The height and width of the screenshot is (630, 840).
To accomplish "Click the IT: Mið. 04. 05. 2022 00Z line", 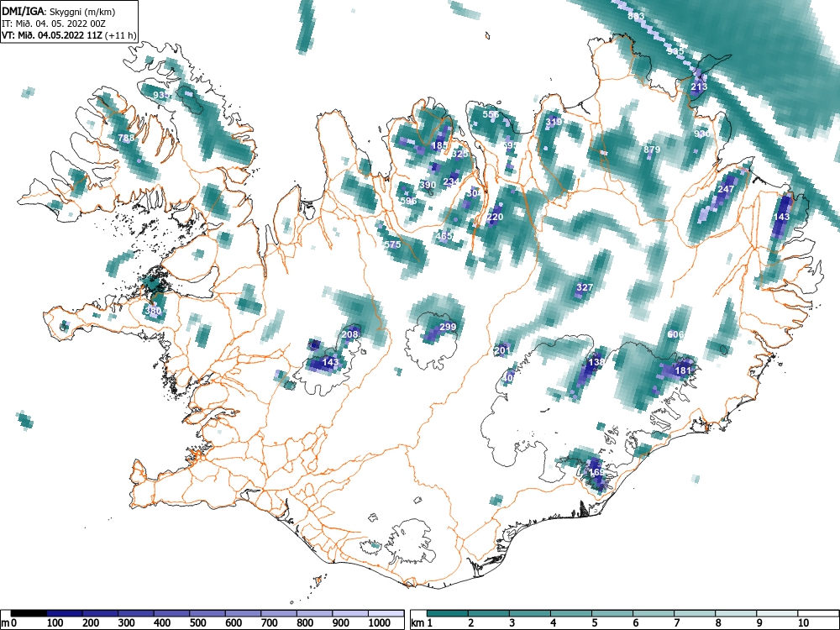I will click(54, 24).
